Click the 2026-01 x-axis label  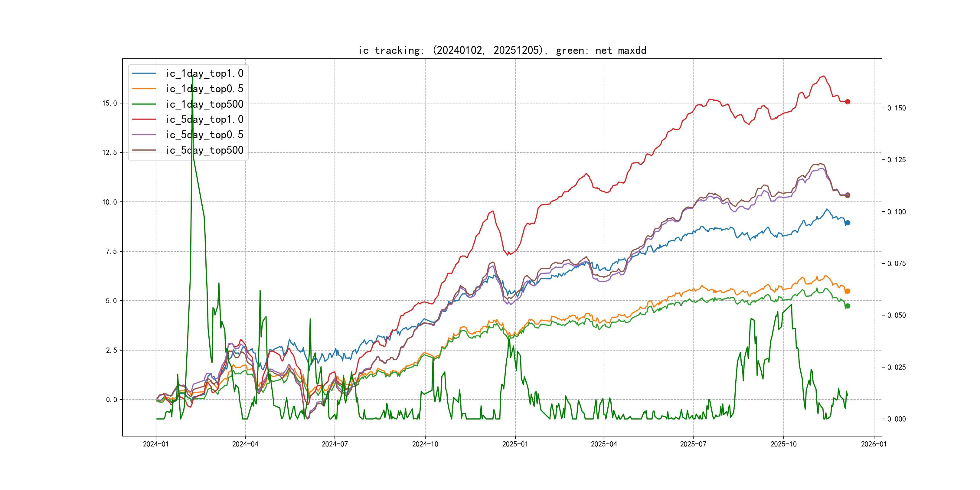tap(874, 444)
